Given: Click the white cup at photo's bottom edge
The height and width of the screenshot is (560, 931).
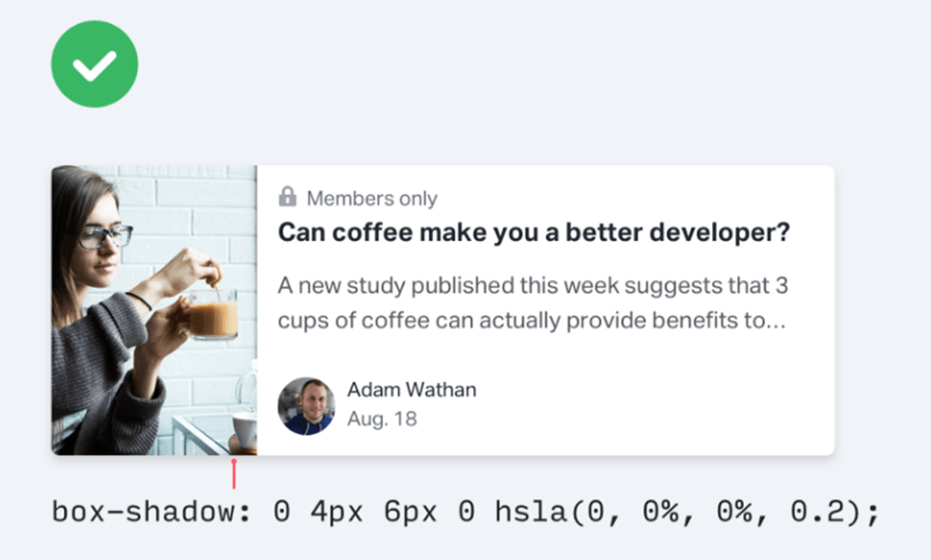Looking at the screenshot, I should [x=245, y=429].
